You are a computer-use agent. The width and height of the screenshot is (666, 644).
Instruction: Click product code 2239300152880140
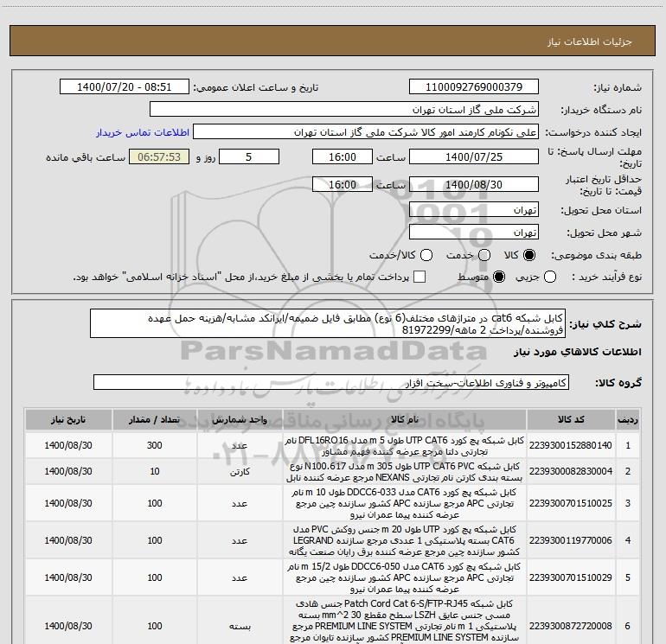point(571,445)
